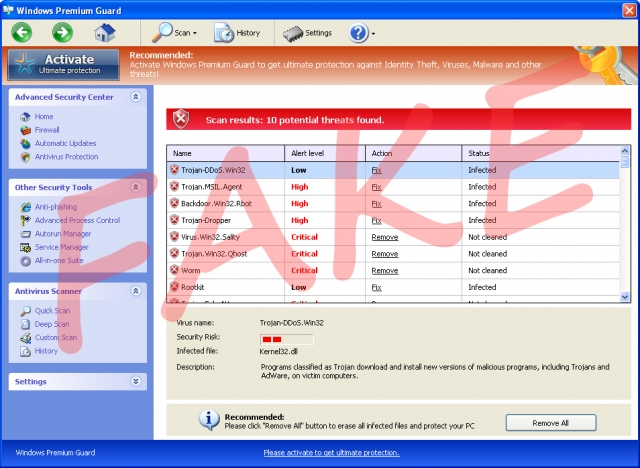Click the red shield scan results icon

181,119
